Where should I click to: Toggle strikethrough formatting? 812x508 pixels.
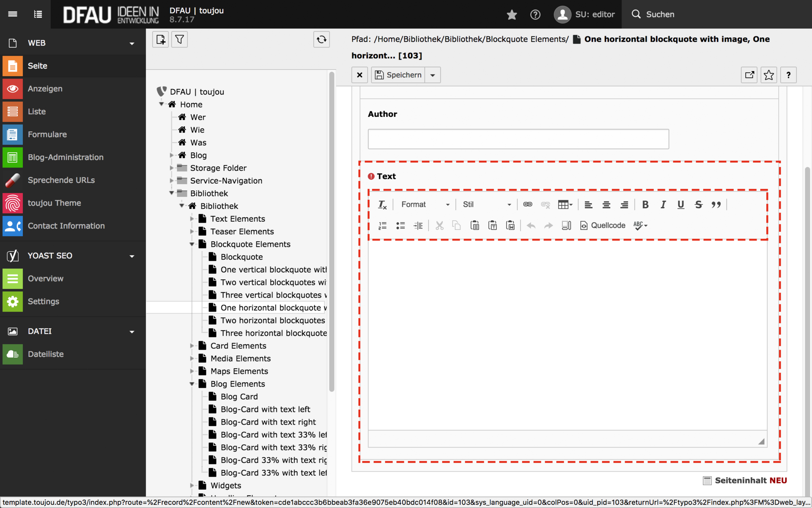pos(698,205)
